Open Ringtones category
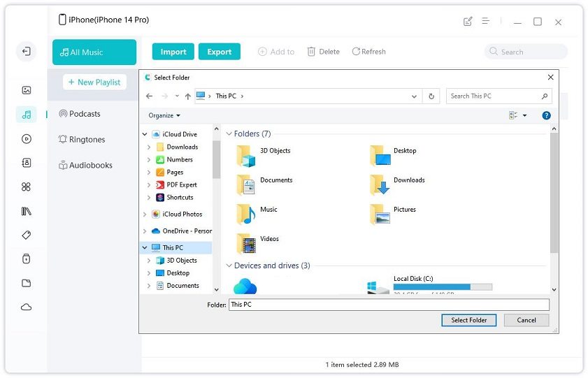Screen dimensions: 588x378 click(82, 139)
